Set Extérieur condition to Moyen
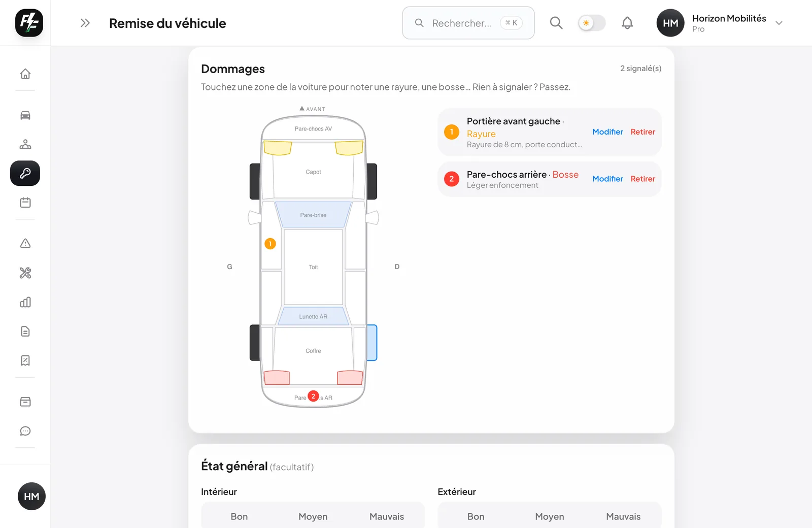This screenshot has width=812, height=528. pos(550,516)
